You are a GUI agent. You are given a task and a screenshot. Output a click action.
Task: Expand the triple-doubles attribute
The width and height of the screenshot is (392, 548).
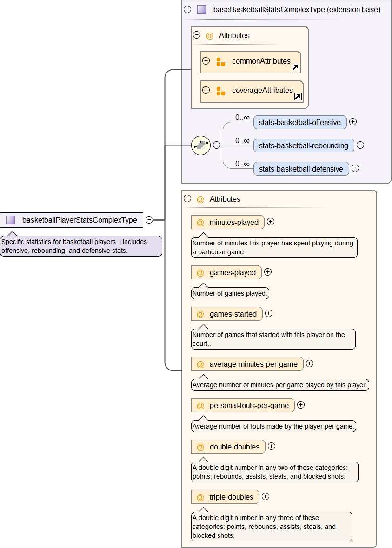pos(266,496)
